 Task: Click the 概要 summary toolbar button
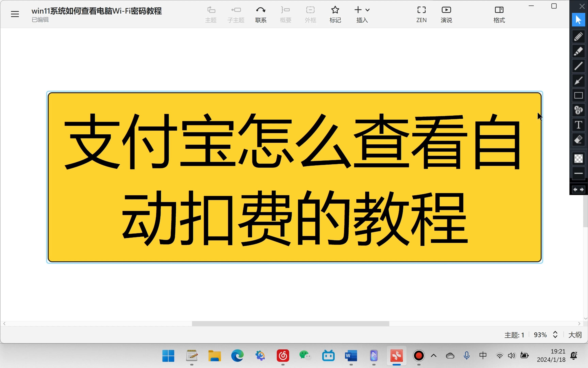pos(285,15)
